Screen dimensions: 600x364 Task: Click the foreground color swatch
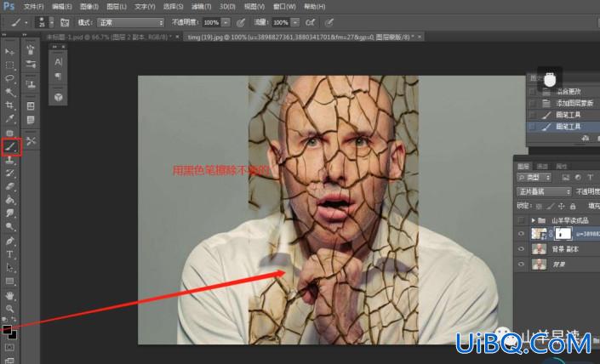point(7,329)
